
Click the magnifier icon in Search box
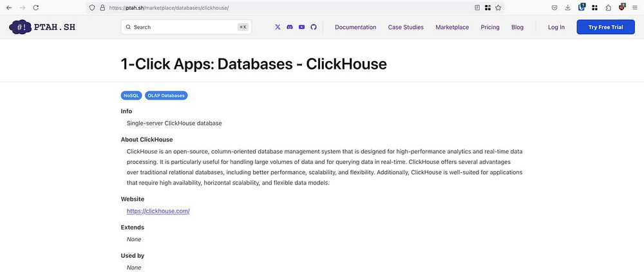pos(128,27)
